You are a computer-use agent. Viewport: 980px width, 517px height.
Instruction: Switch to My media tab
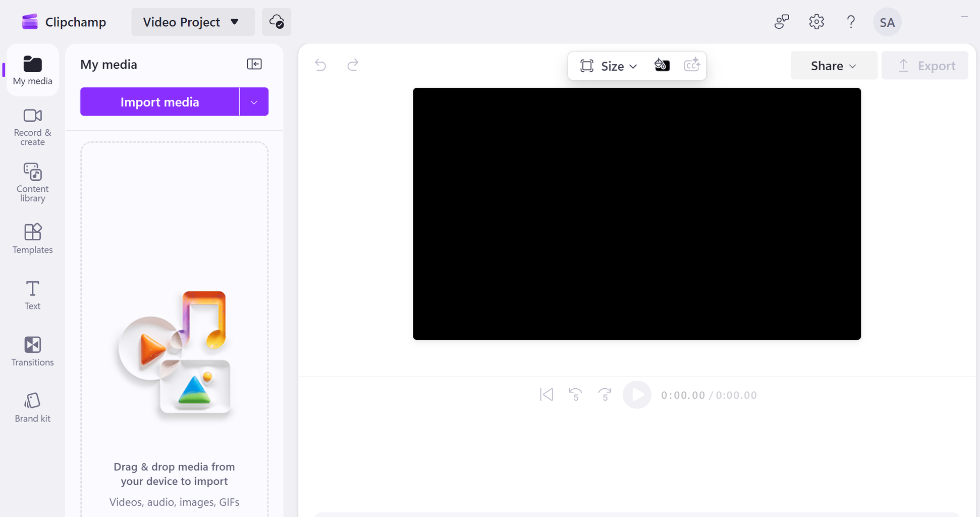32,70
